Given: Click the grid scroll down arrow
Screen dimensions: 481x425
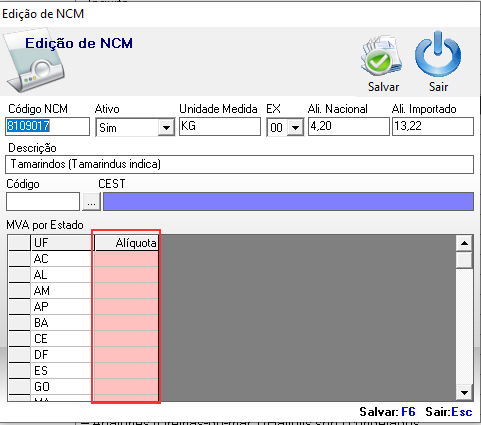Looking at the screenshot, I should (464, 392).
